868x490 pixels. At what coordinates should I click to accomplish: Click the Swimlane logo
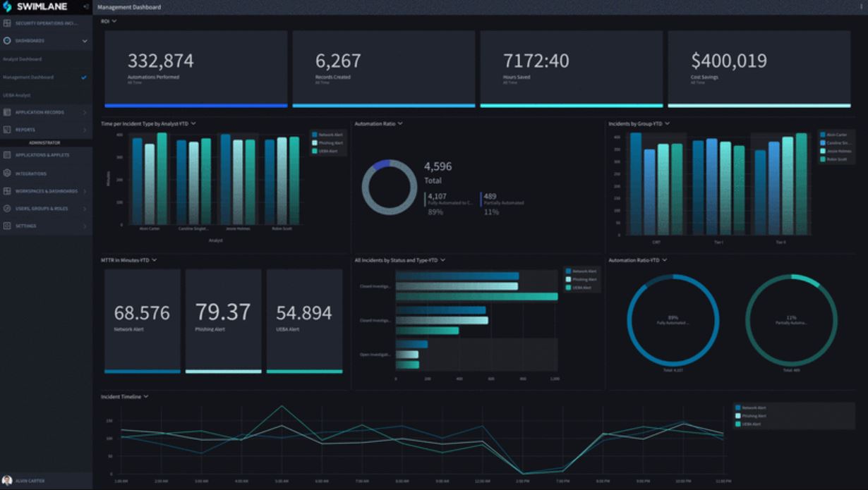pos(36,6)
